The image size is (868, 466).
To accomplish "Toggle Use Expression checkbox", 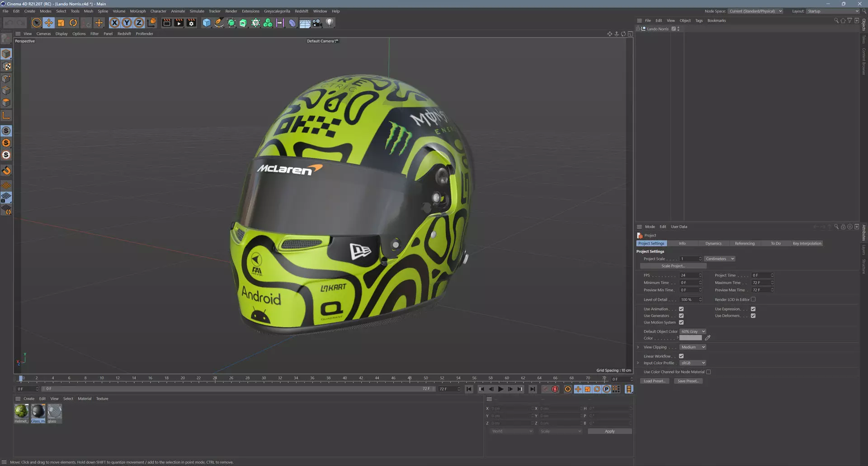I will [x=753, y=309].
